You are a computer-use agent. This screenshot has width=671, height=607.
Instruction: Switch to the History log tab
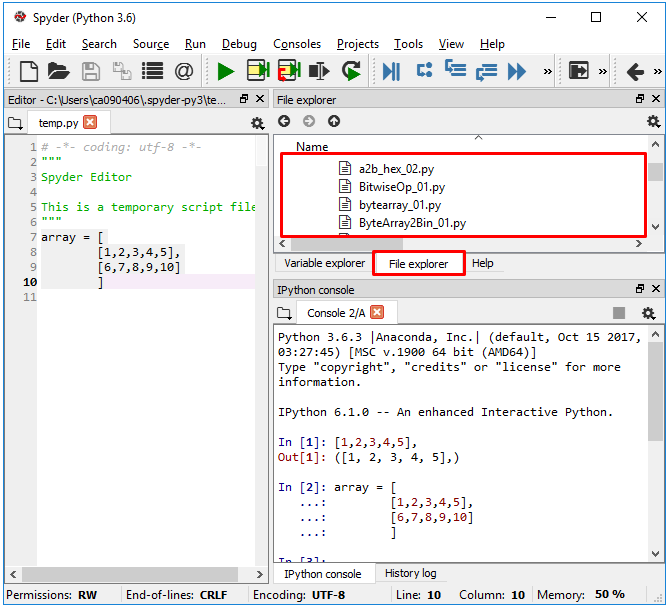[x=410, y=574]
